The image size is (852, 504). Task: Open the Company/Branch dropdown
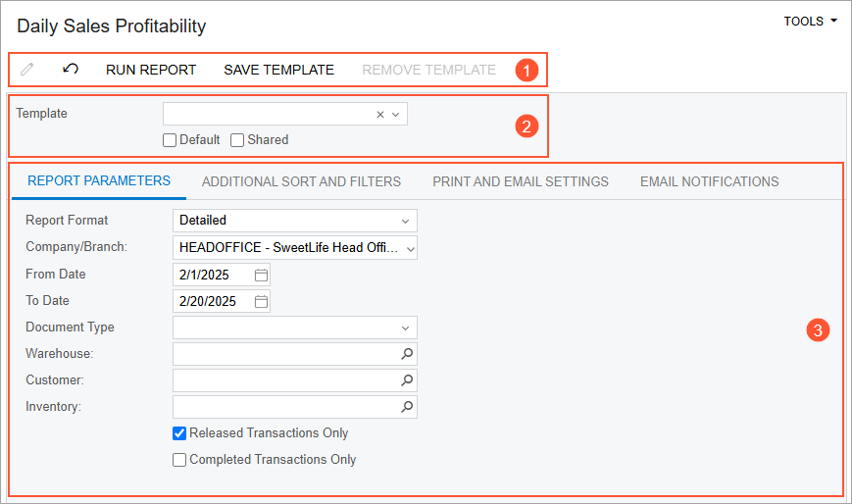pos(411,248)
